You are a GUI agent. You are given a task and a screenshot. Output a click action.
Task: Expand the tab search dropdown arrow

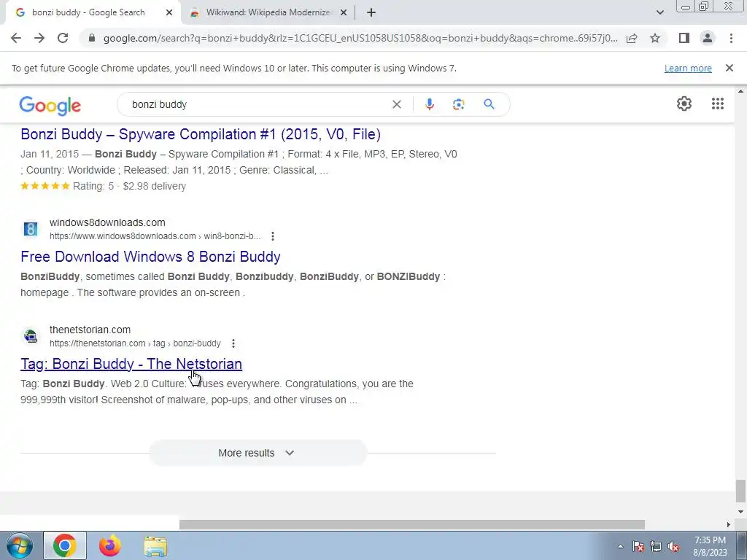[x=659, y=12]
